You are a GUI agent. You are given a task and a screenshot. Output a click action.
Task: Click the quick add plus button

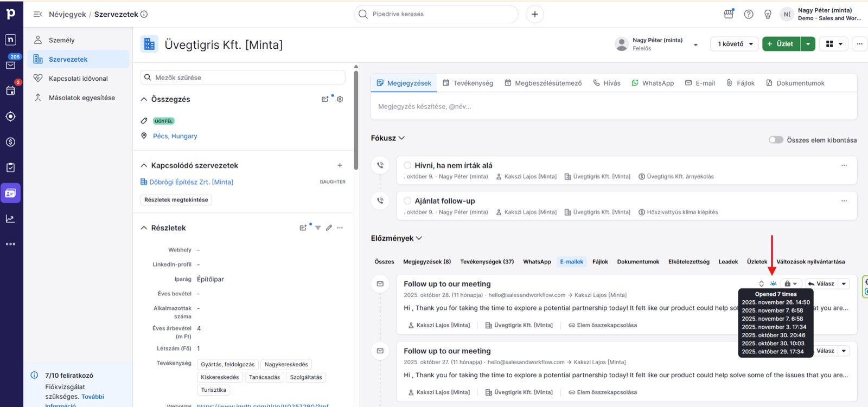pyautogui.click(x=535, y=14)
